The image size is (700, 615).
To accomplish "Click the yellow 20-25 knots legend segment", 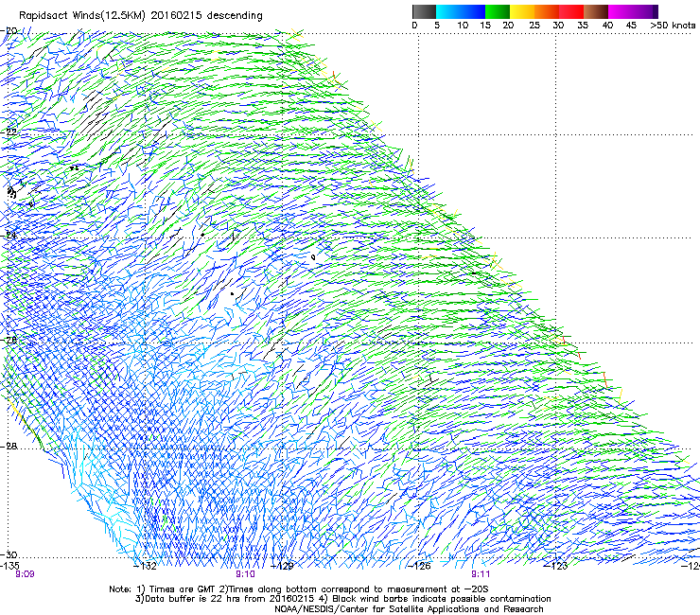I will tap(522, 11).
